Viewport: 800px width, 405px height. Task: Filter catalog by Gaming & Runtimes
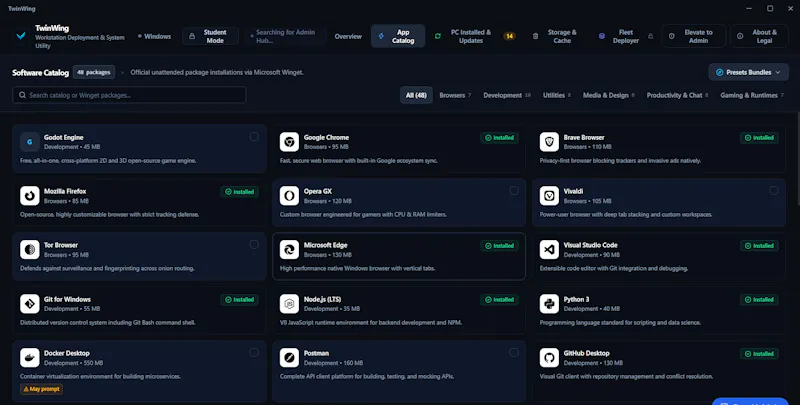click(x=752, y=95)
